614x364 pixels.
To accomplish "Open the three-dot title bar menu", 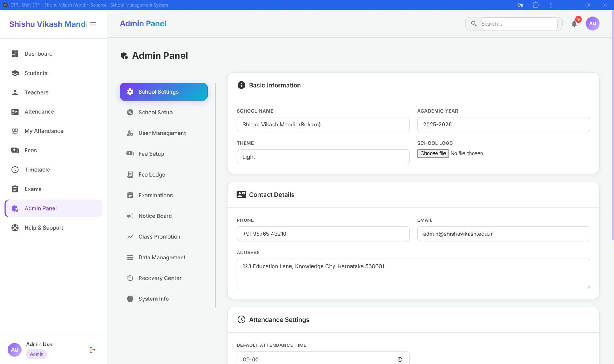I will click(x=551, y=5).
